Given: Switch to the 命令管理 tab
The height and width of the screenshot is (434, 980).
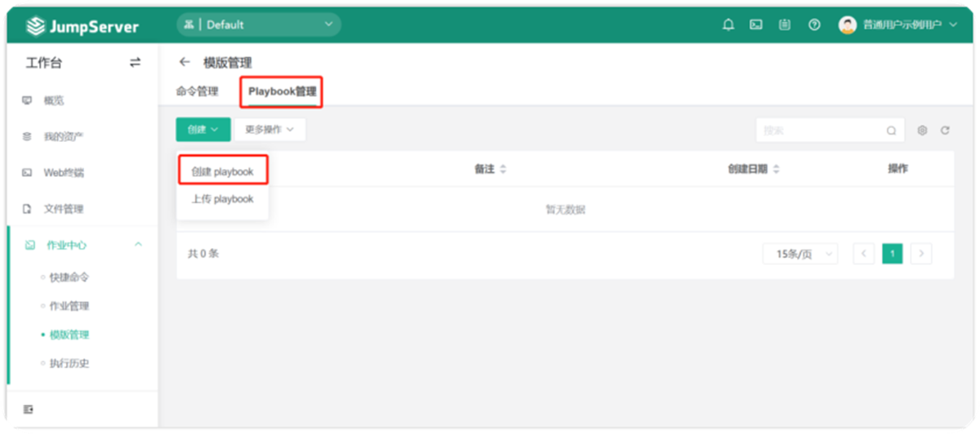Looking at the screenshot, I should pyautogui.click(x=197, y=91).
